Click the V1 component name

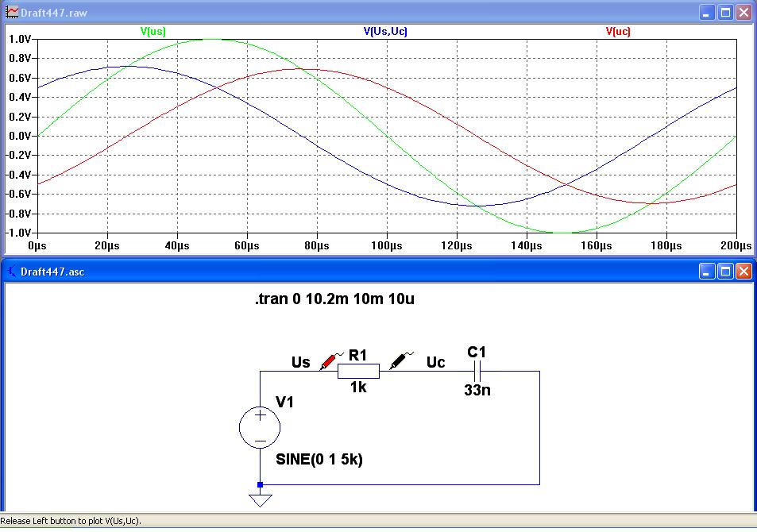pyautogui.click(x=284, y=402)
